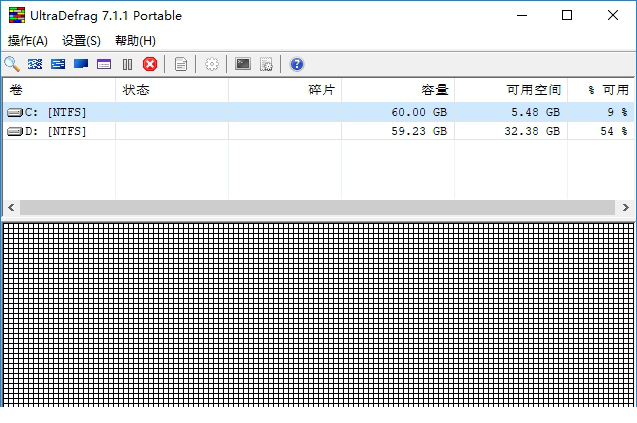
Task: Click the Analyze magnifier icon
Action: [12, 64]
